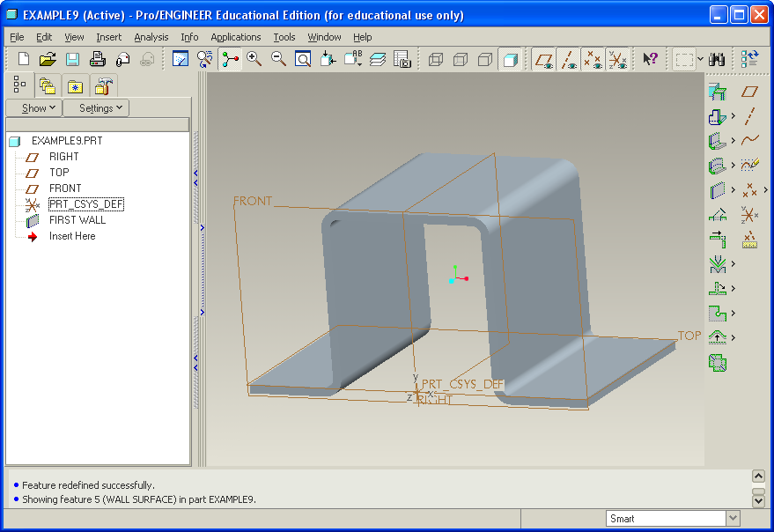Click the Zoom In magnifier icon
The image size is (774, 532).
tap(254, 59)
